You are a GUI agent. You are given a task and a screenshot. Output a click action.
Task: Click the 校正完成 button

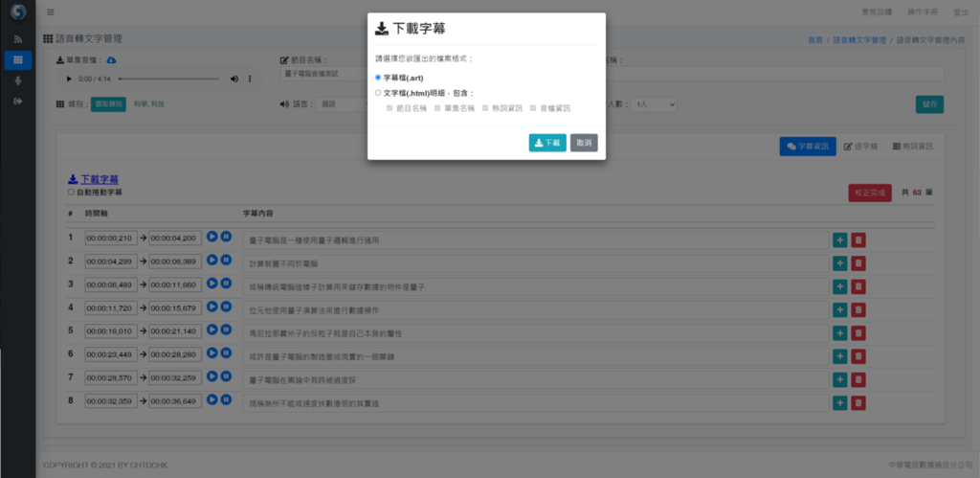click(x=870, y=193)
